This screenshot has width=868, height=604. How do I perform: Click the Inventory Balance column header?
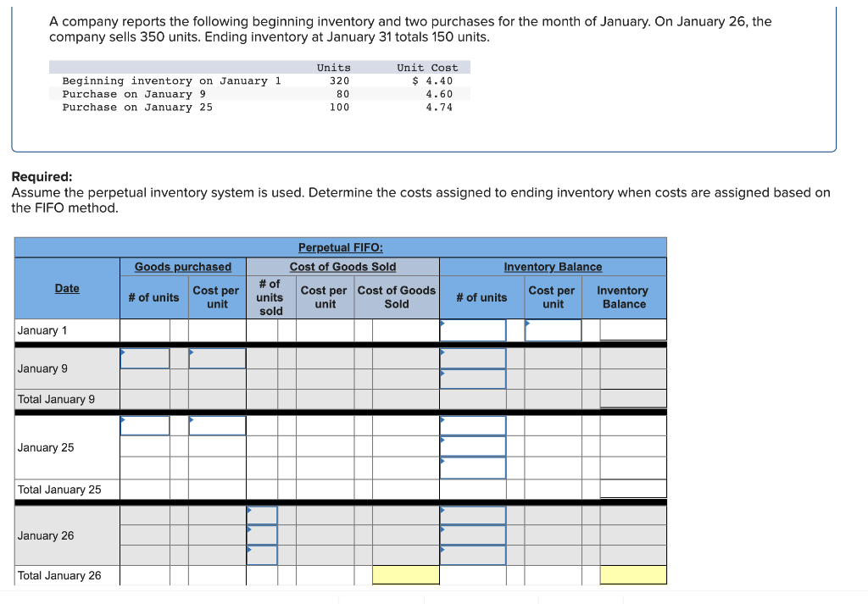point(552,267)
